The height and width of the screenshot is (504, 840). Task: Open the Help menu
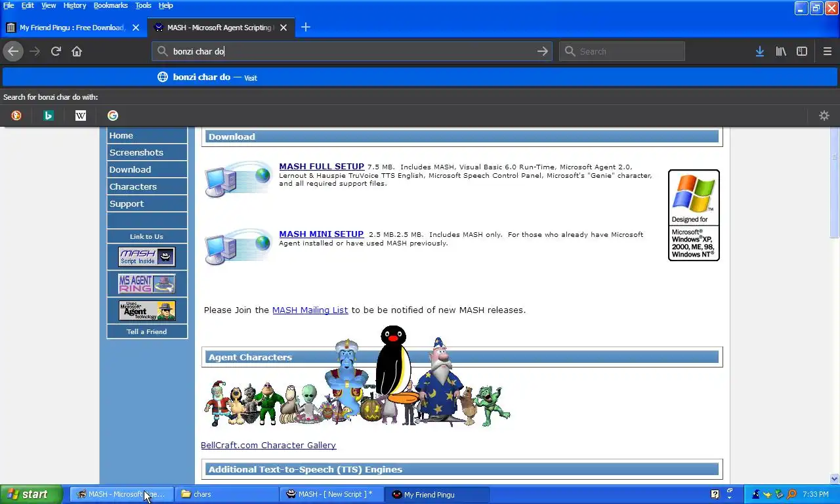[x=166, y=5]
